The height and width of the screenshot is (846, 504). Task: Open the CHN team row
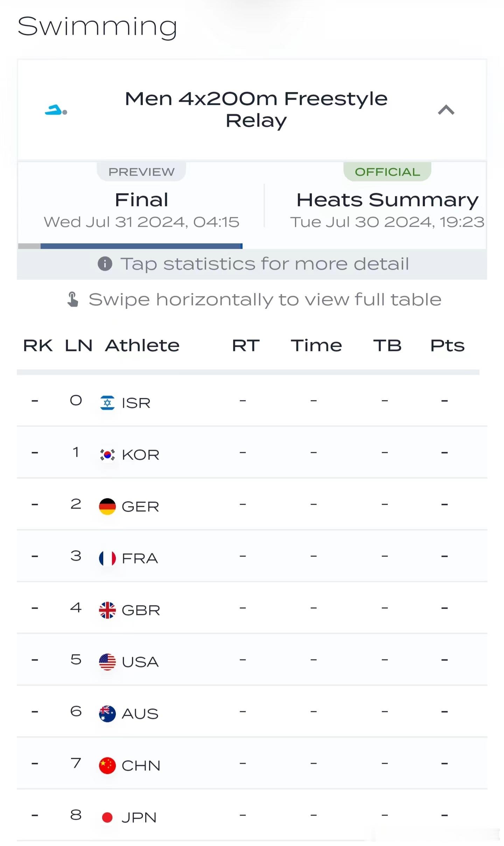(252, 763)
